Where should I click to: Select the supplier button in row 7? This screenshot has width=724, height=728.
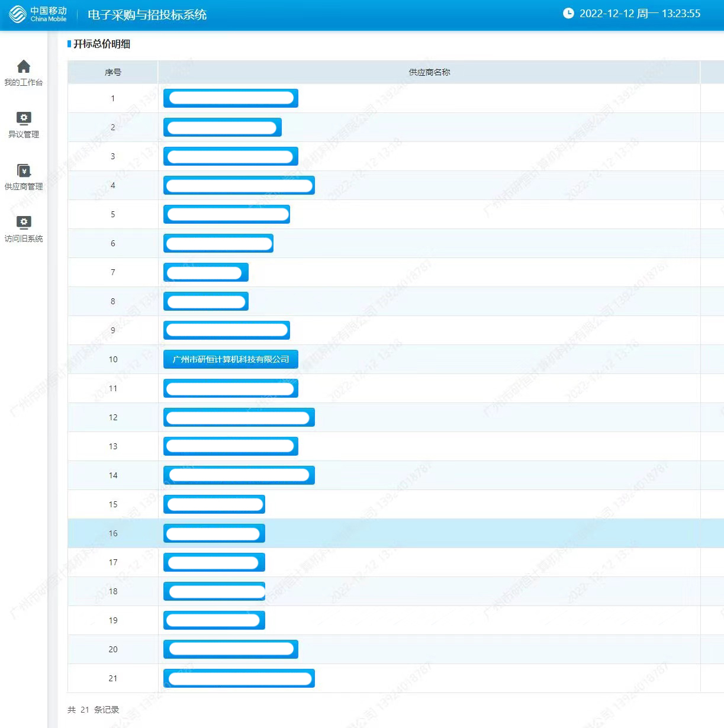click(205, 272)
